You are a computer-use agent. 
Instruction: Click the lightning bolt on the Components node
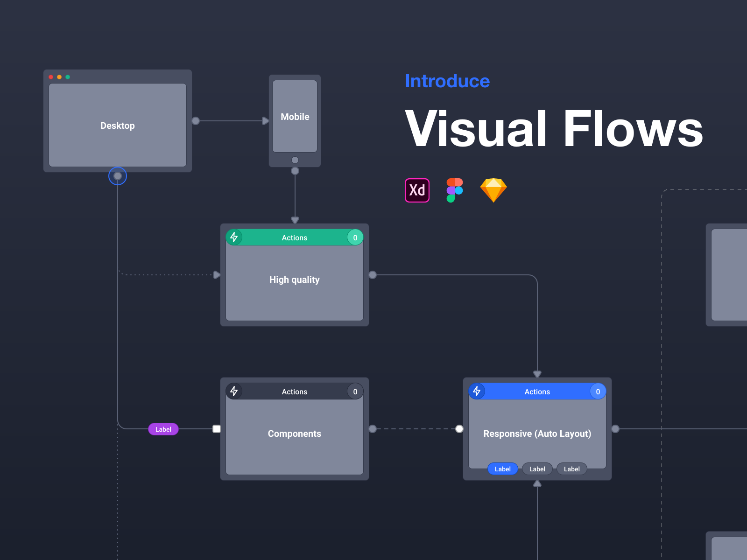pos(234,392)
